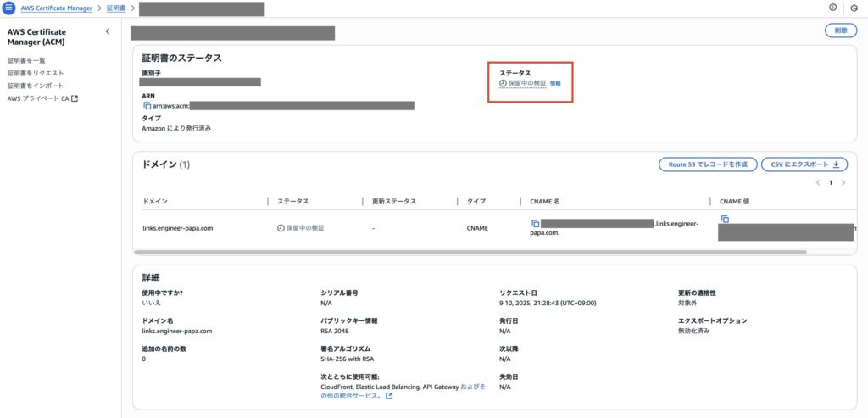Click the domains table horizontal scrollbar

point(470,252)
